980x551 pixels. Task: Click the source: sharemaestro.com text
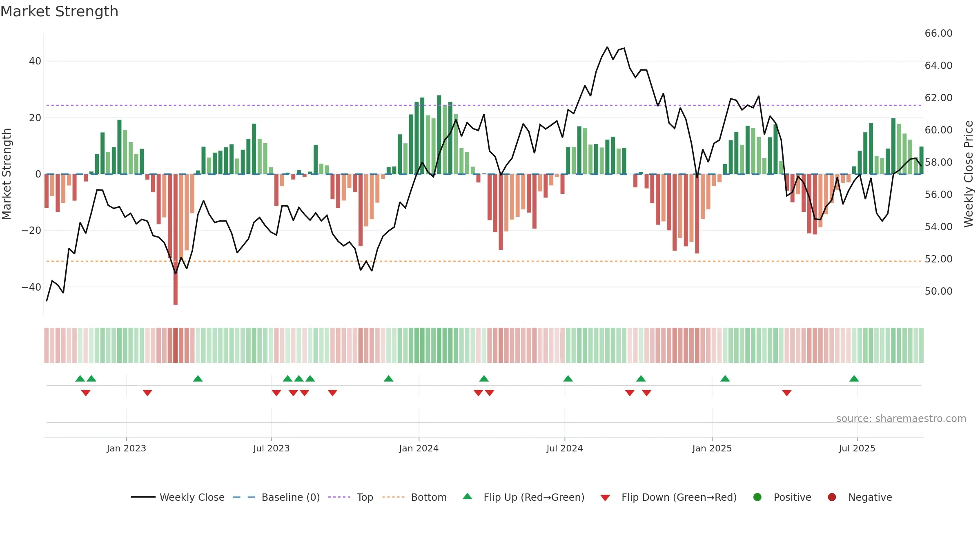click(901, 418)
